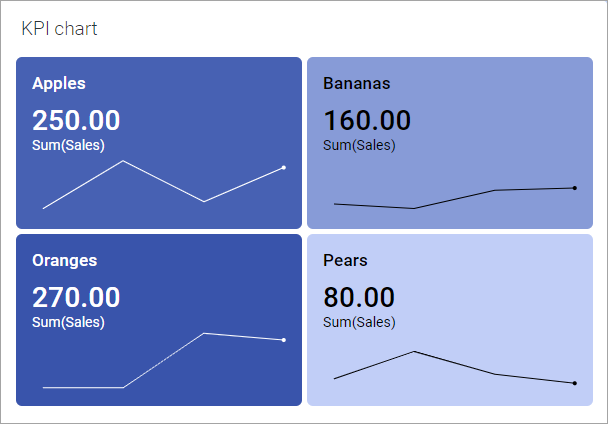Click Sum(Sales) label under Bananas

tap(359, 145)
